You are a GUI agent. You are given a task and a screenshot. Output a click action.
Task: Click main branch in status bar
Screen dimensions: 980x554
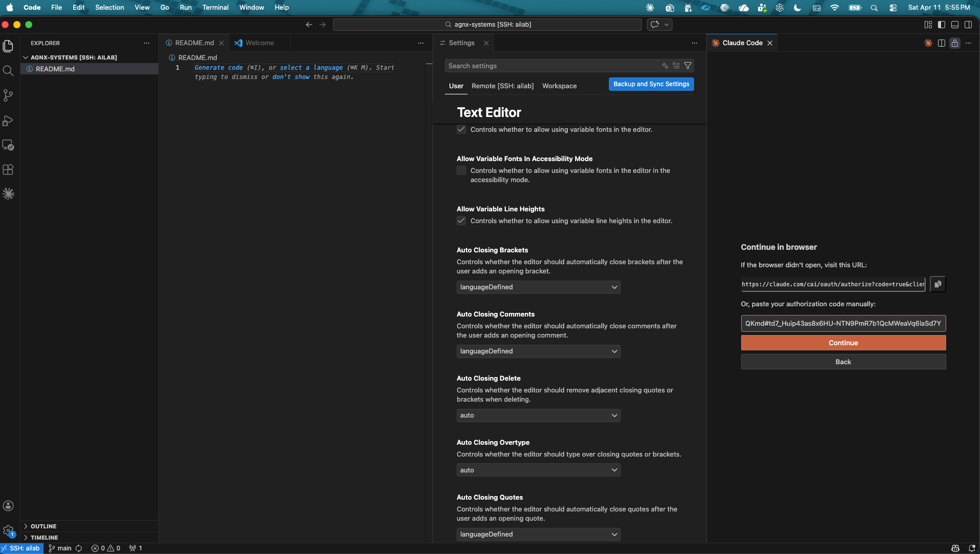60,548
